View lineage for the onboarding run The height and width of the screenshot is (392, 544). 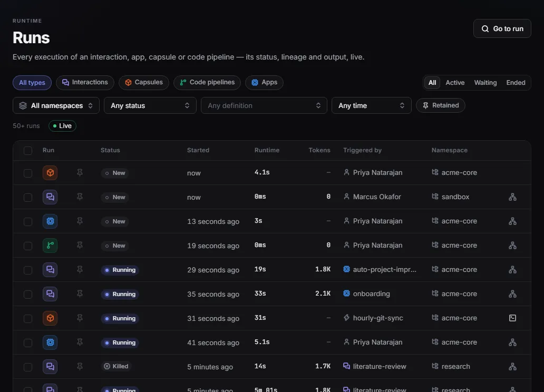tap(512, 294)
